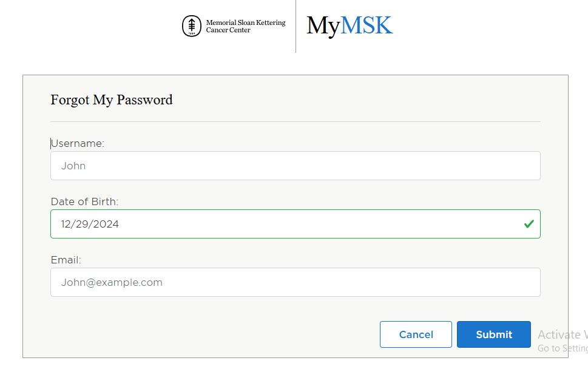Click the black "My" letters in the logo

(323, 26)
